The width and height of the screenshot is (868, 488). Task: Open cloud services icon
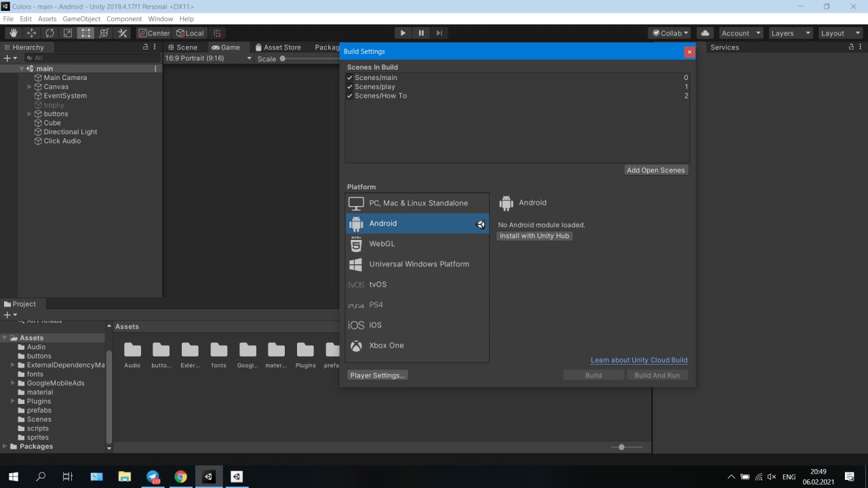(705, 33)
